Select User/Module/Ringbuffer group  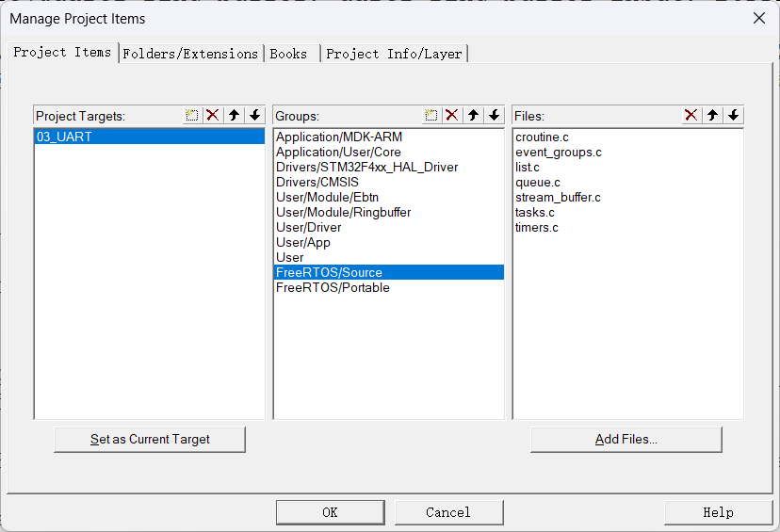tap(389, 212)
